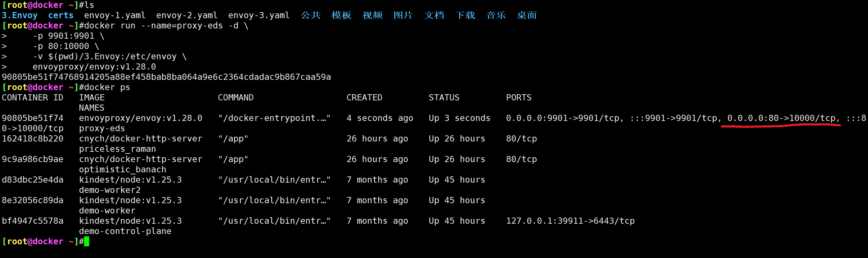Click the priceless_raman container name

[117, 149]
